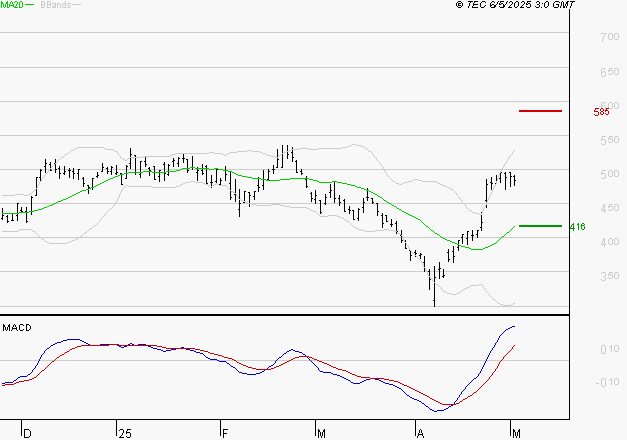The height and width of the screenshot is (440, 627).
Task: Select the red 585 resistance level label
Action: point(601,112)
